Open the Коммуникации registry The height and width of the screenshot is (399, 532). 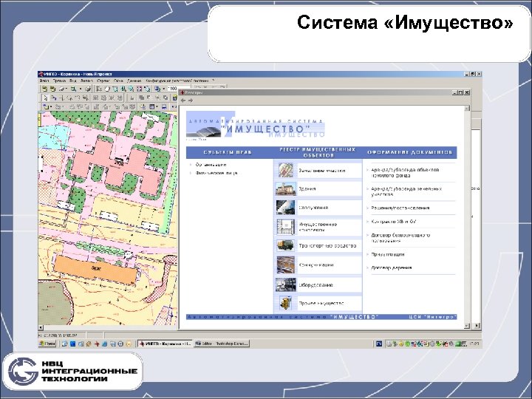316,265
